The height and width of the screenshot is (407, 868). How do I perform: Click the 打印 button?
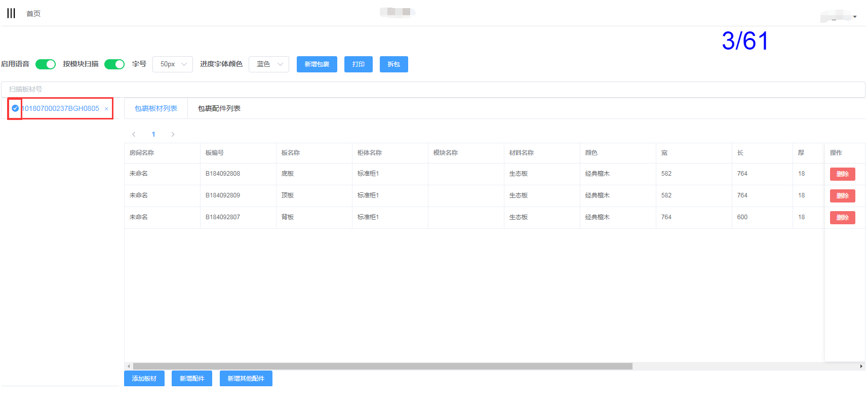[358, 64]
